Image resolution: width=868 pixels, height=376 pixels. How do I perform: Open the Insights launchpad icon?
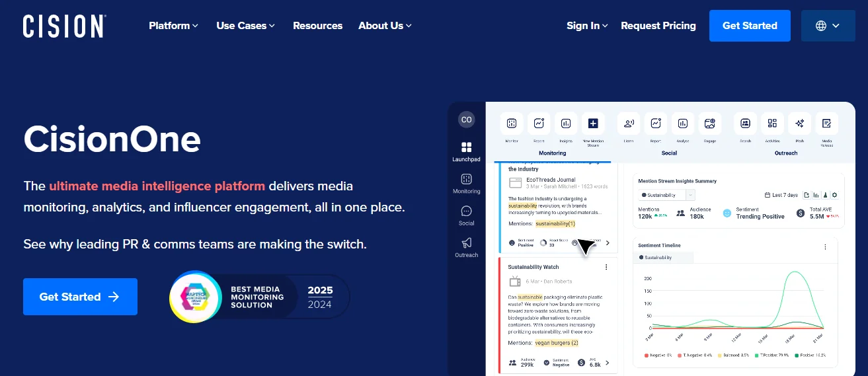pyautogui.click(x=566, y=124)
